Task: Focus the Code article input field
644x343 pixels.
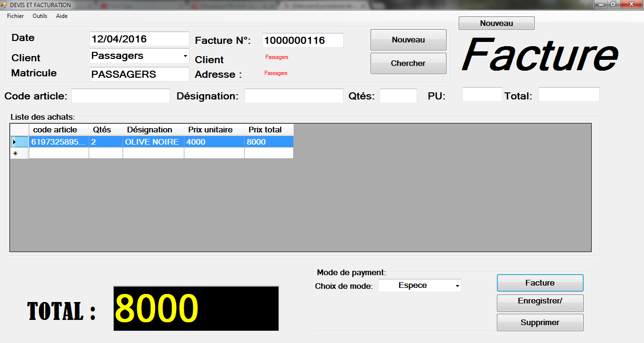Action: 121,96
